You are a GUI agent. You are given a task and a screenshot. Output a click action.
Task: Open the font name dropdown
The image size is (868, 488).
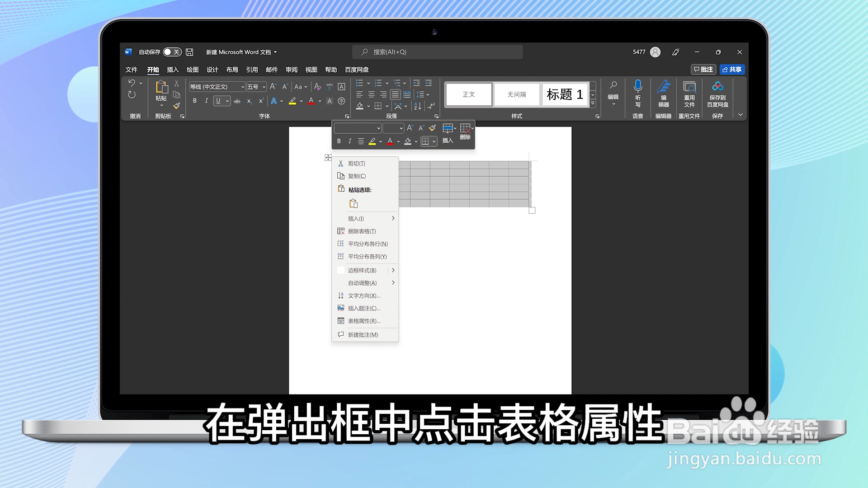pyautogui.click(x=243, y=87)
